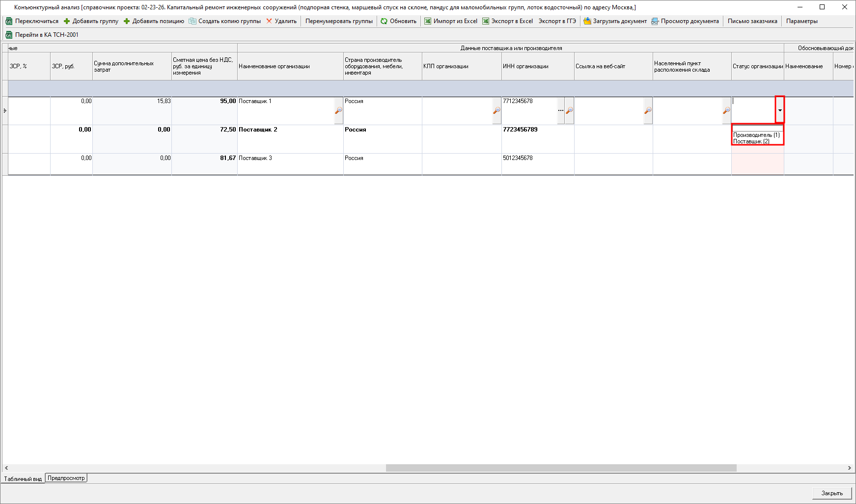
Task: Open Импорт из Excel
Action: pos(451,21)
